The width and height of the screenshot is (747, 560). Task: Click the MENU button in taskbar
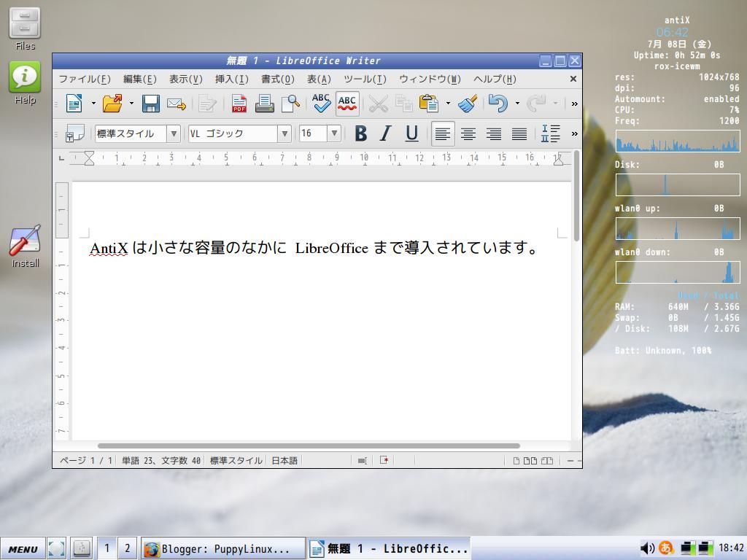23,549
